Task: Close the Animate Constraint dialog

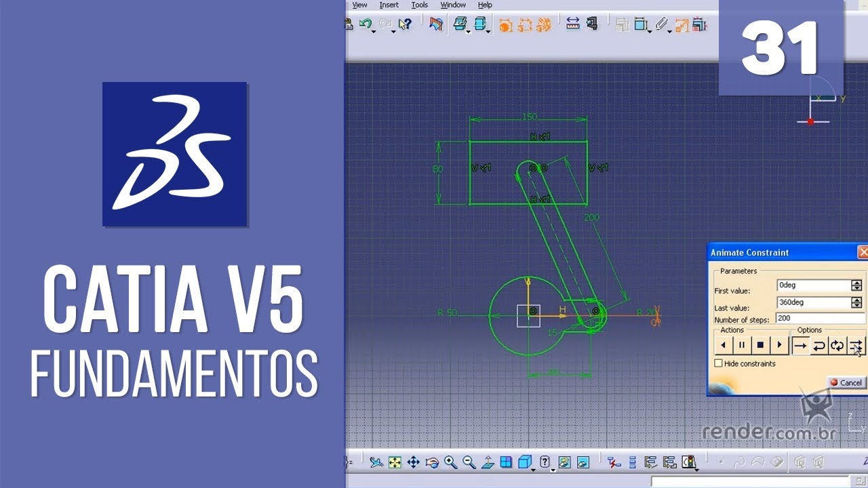Action: [x=863, y=253]
